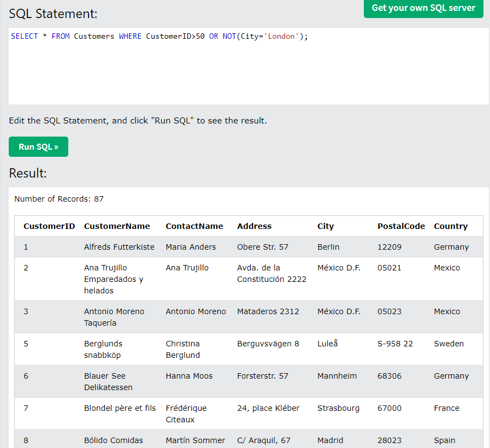This screenshot has height=448, width=490.
Task: Click the SQL Statement: heading
Action: coord(53,14)
